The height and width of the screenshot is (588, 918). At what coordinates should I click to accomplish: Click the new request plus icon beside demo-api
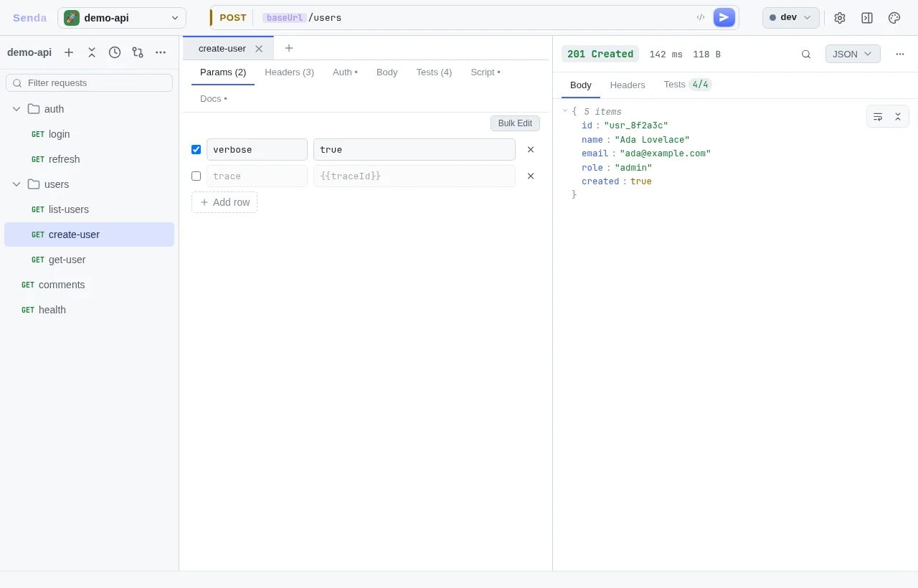click(69, 52)
